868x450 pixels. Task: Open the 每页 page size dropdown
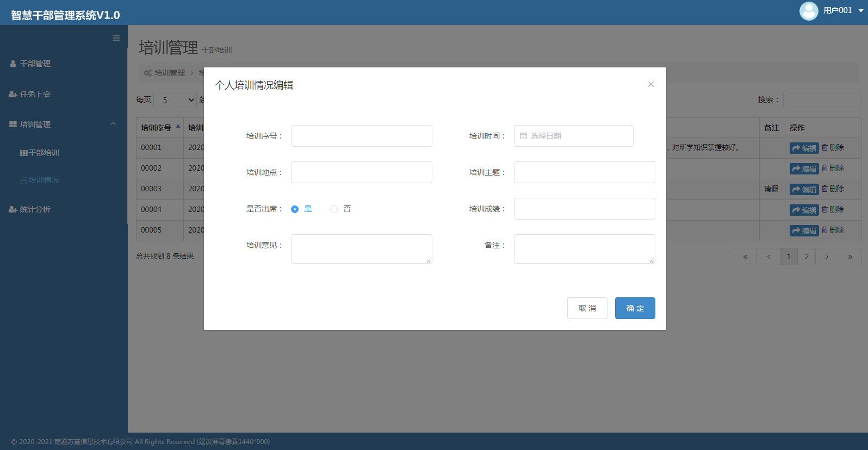175,100
